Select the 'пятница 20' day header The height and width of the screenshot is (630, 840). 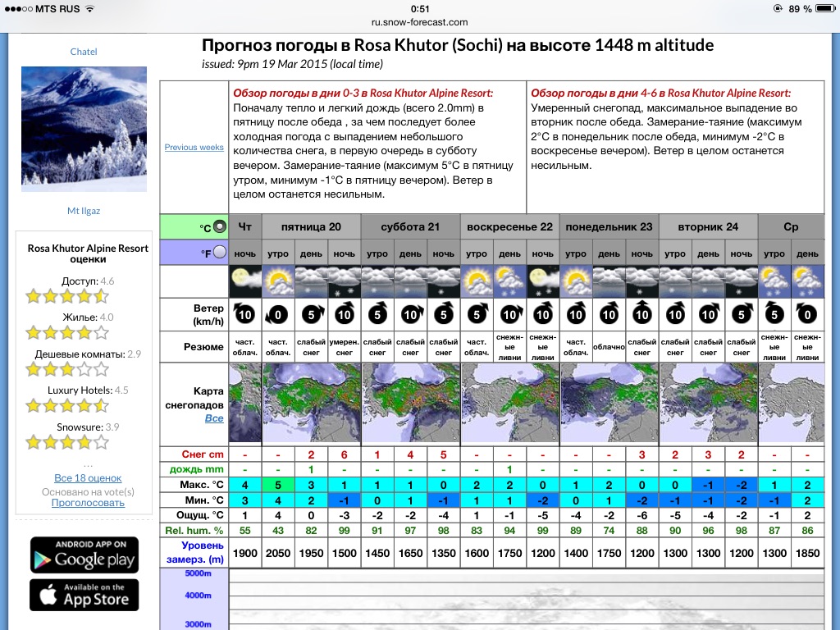click(x=311, y=226)
